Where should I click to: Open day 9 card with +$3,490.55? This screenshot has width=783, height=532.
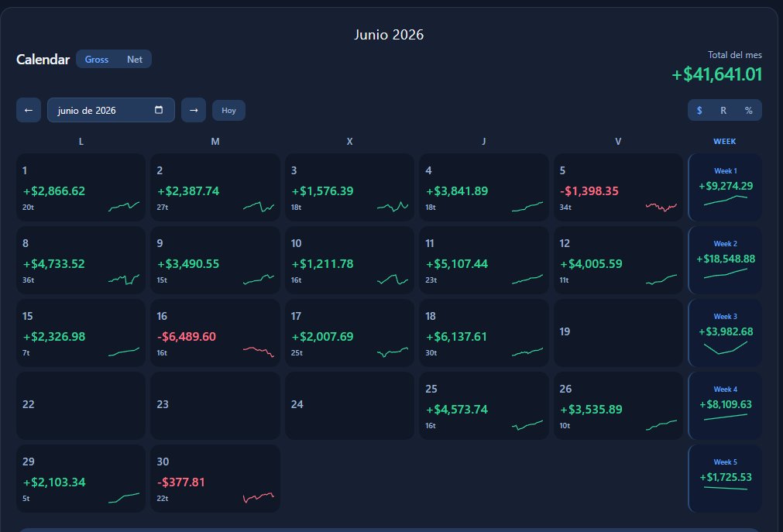[x=215, y=260]
